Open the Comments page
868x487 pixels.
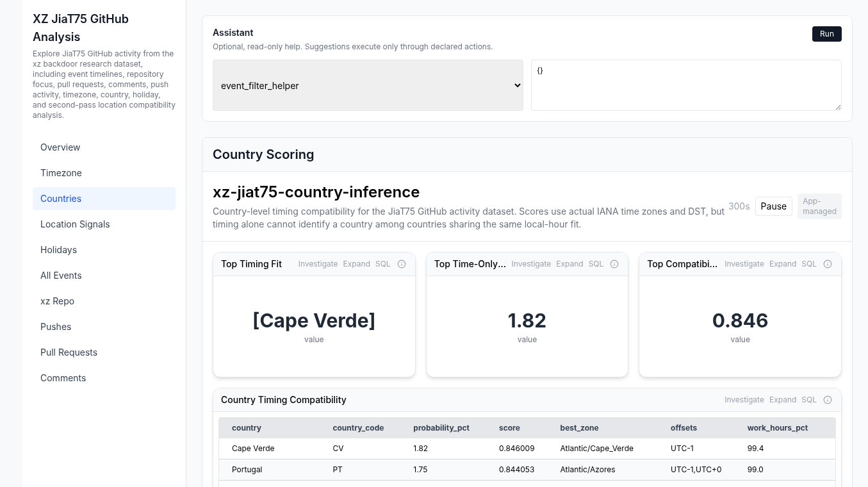(104, 378)
